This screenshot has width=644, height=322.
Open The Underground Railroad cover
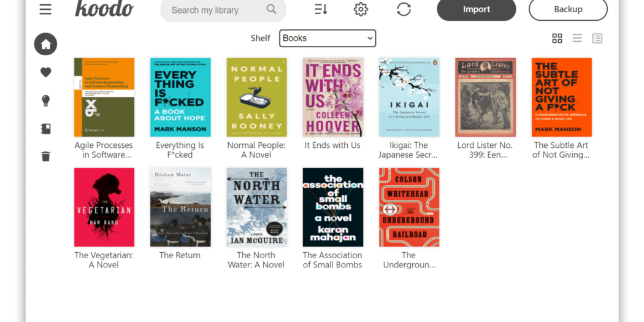pos(409,207)
